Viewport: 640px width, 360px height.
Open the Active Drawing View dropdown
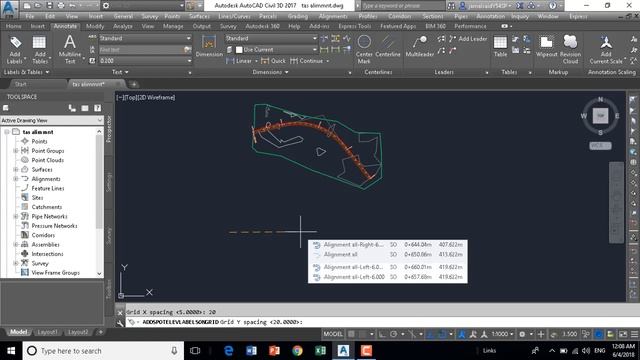[52, 120]
